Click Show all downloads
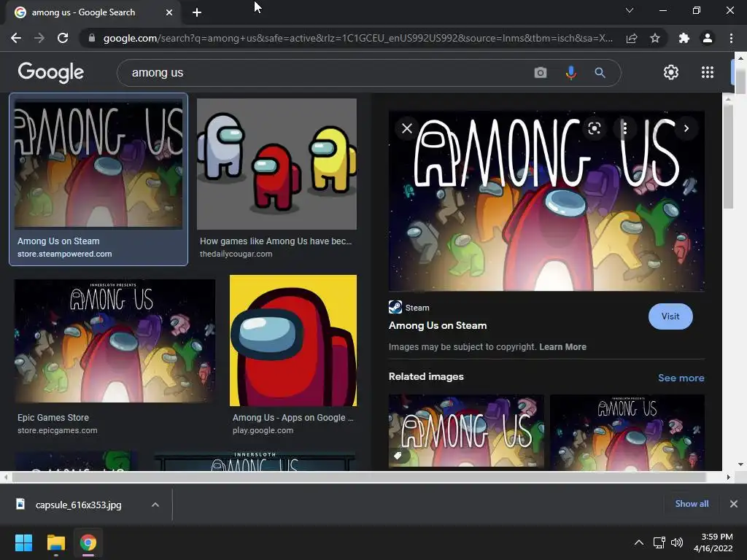The height and width of the screenshot is (560, 747). [692, 503]
